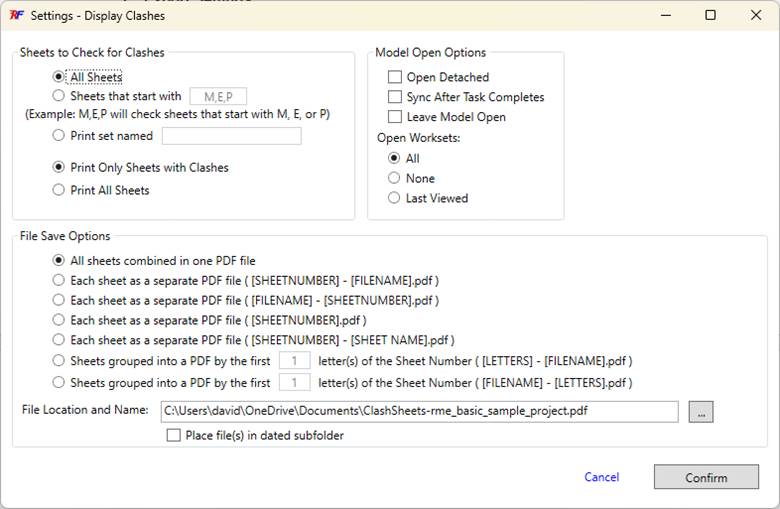Toggle Sync After Task Completes checkbox
Viewport: 780px width, 509px height.
395,97
